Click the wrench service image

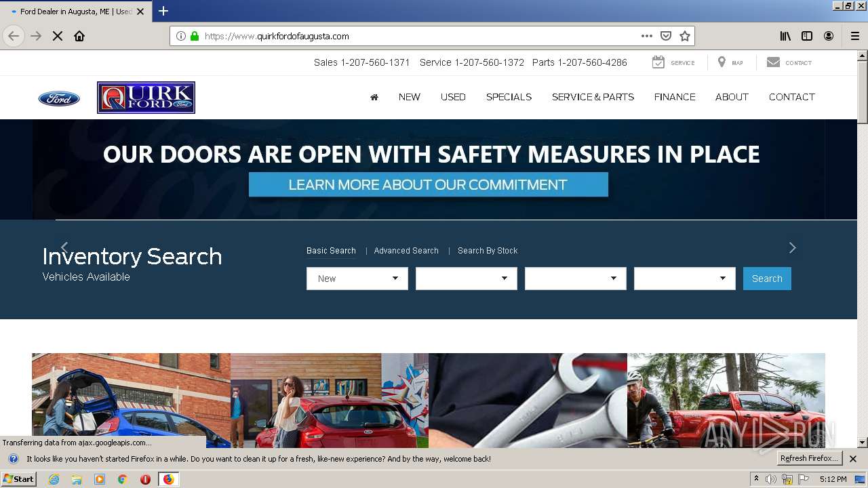tap(528, 400)
